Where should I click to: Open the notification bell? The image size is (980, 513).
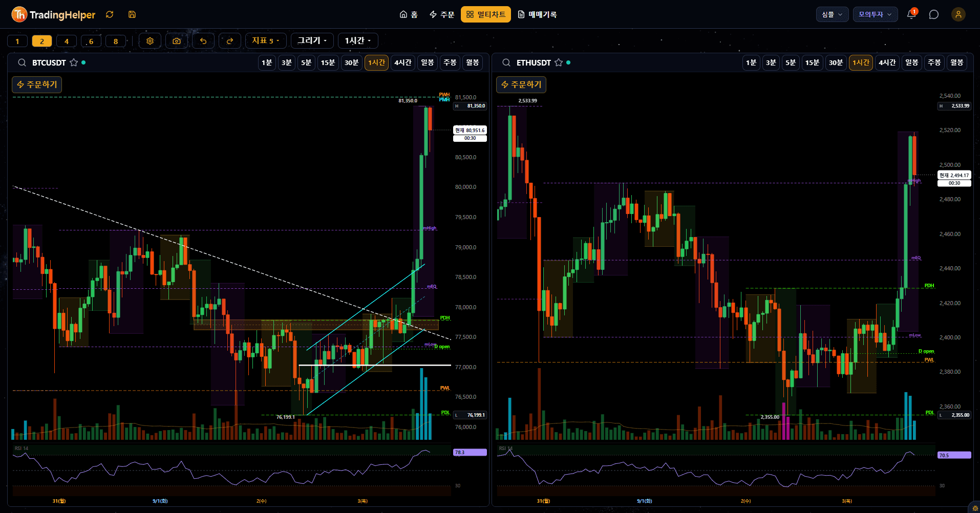click(x=911, y=14)
